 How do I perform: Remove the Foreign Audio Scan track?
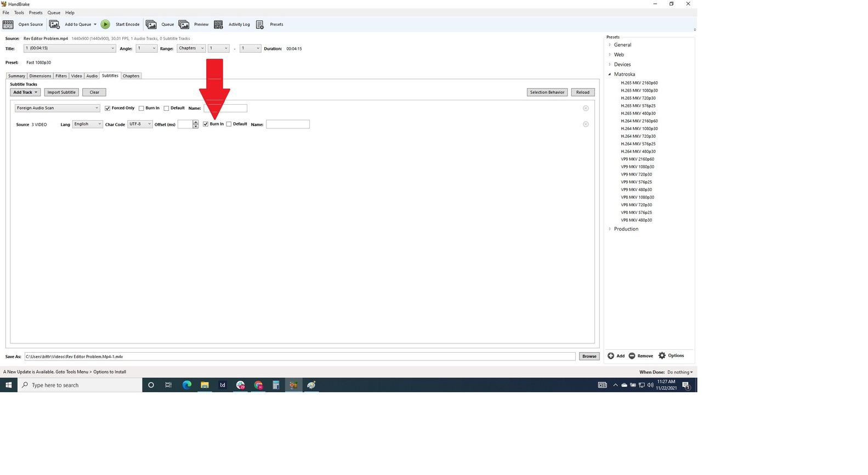tap(586, 108)
